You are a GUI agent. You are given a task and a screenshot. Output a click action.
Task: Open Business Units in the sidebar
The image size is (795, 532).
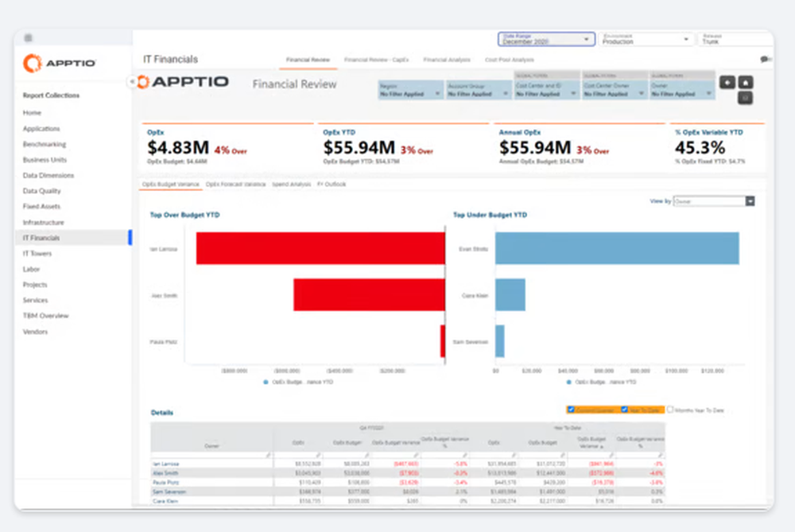45,160
